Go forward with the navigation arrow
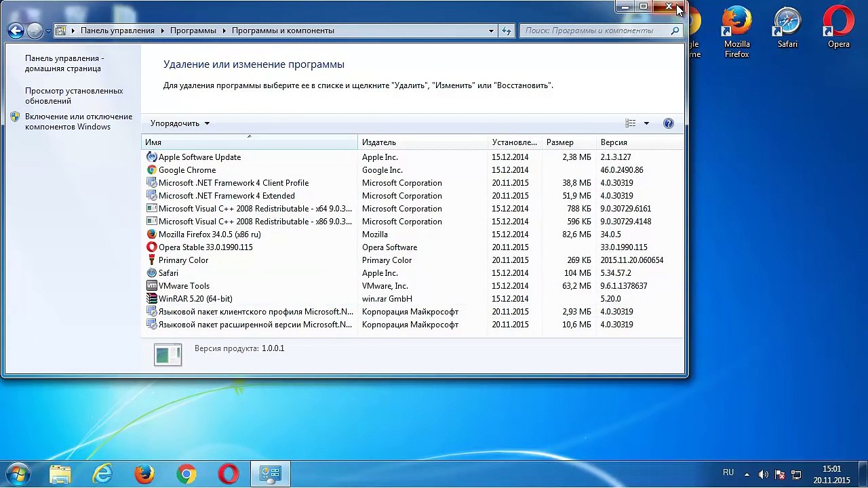868x488 pixels. pyautogui.click(x=35, y=30)
